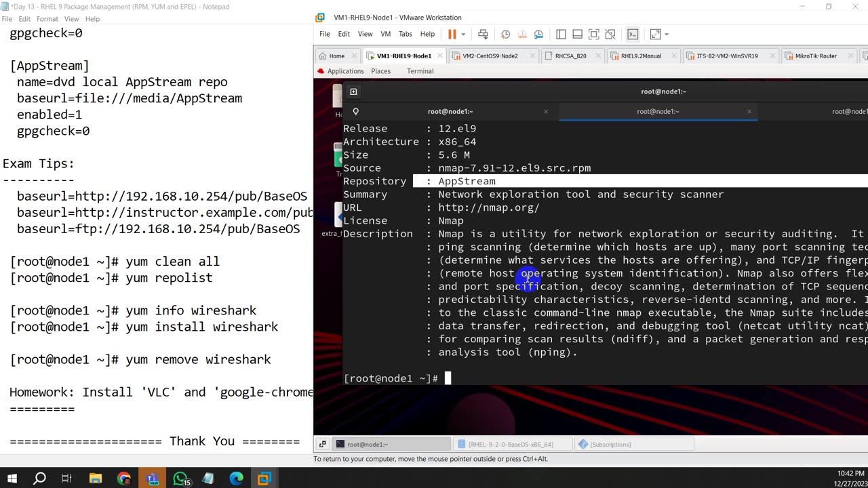Select root@node1:~ in GNOME window list
Screen dimensions: 868x488
391,444
